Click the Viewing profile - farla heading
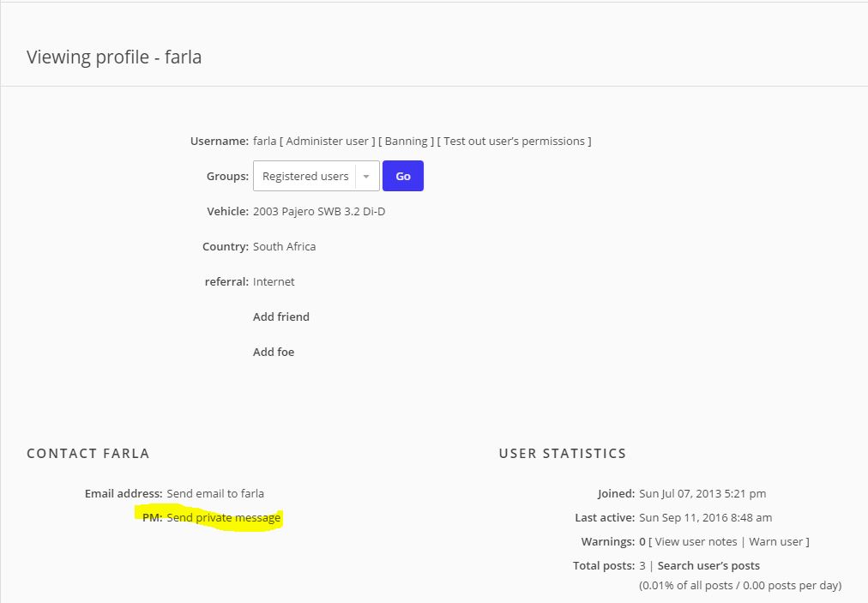868x603 pixels. (x=114, y=57)
